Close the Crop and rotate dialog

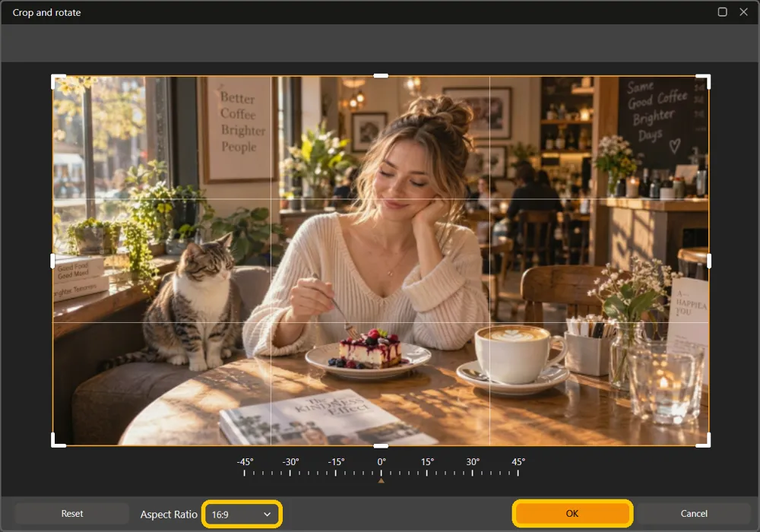[743, 11]
